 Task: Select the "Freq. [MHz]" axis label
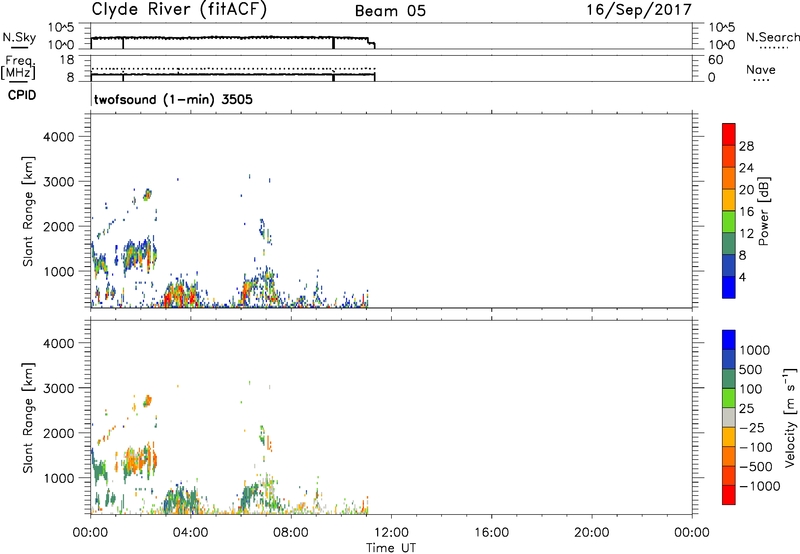(x=19, y=67)
